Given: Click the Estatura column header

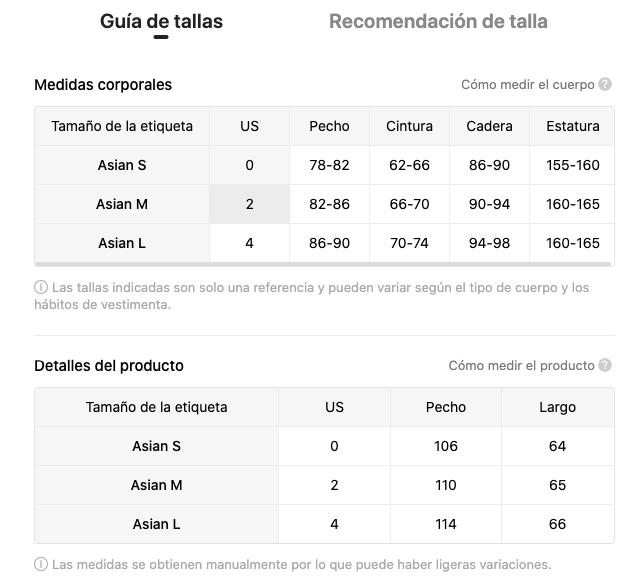Looking at the screenshot, I should pos(573,126).
